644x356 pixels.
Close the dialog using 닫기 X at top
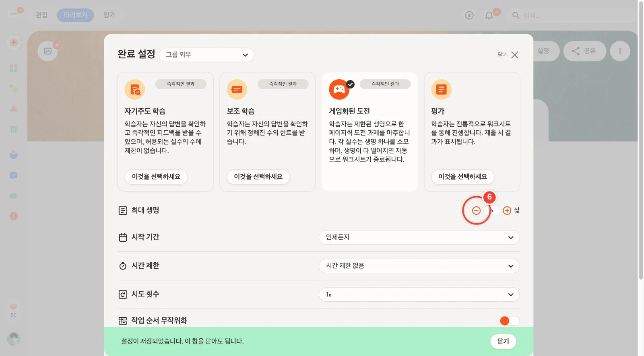(x=508, y=55)
